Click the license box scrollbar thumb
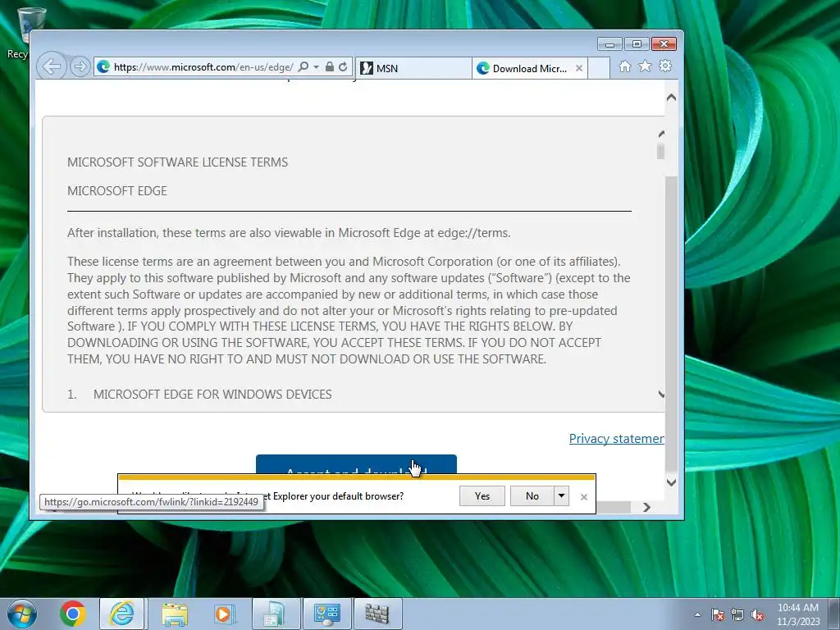Image resolution: width=840 pixels, height=630 pixels. [660, 151]
